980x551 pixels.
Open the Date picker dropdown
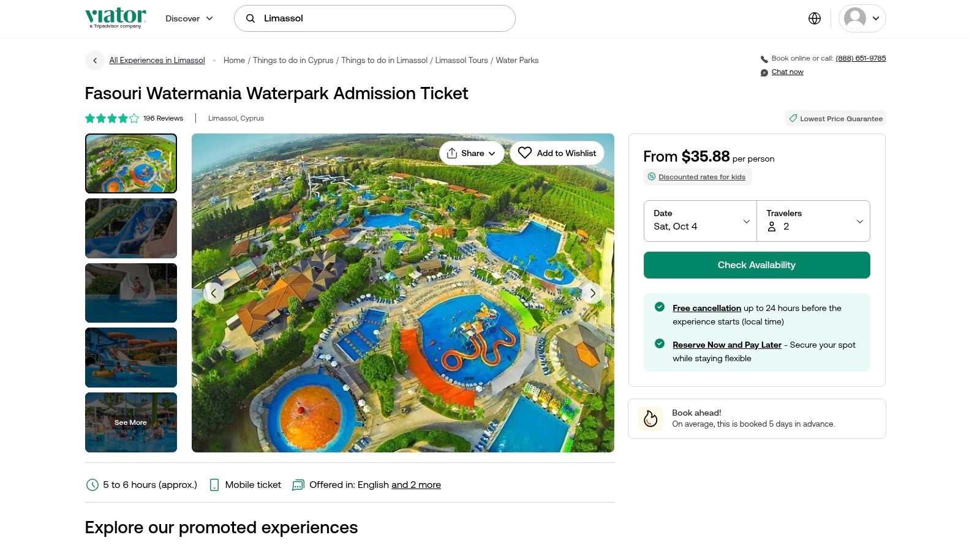coord(700,220)
